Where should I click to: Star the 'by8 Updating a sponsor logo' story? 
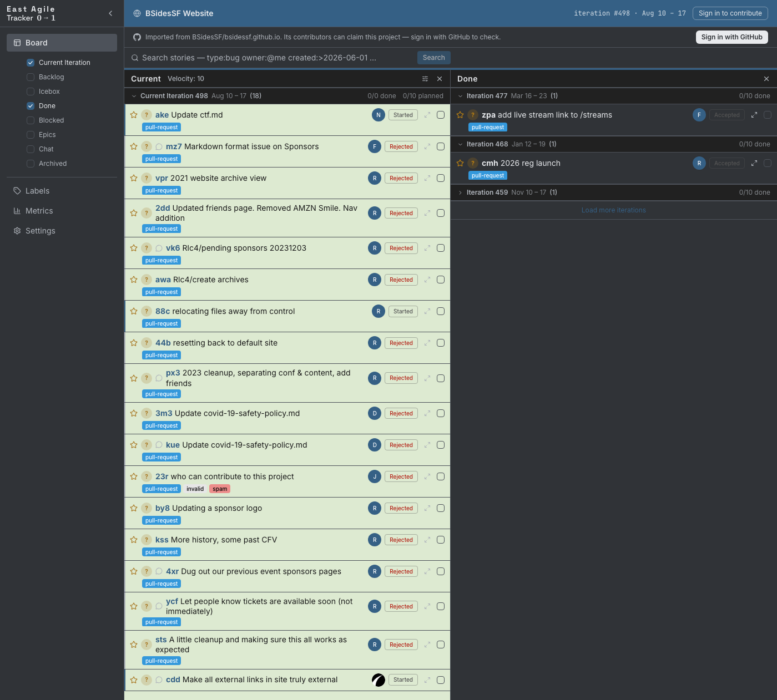click(134, 508)
